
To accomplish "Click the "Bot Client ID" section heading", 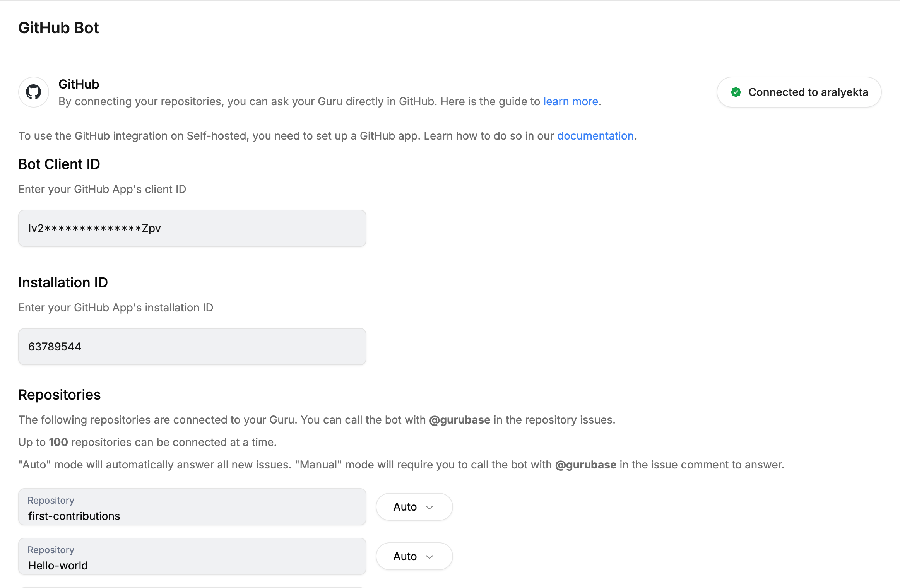I will [59, 164].
